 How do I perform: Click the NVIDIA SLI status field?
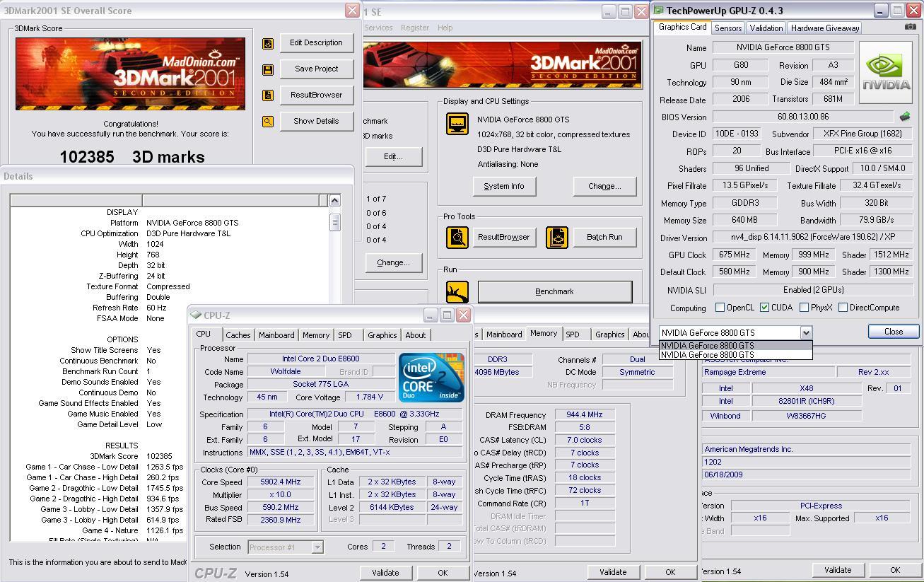pyautogui.click(x=813, y=290)
